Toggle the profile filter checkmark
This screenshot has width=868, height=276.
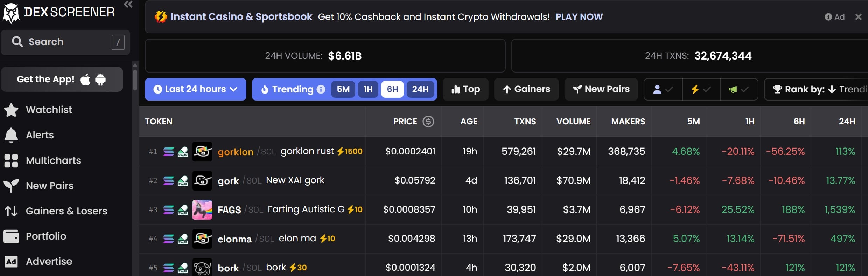663,89
